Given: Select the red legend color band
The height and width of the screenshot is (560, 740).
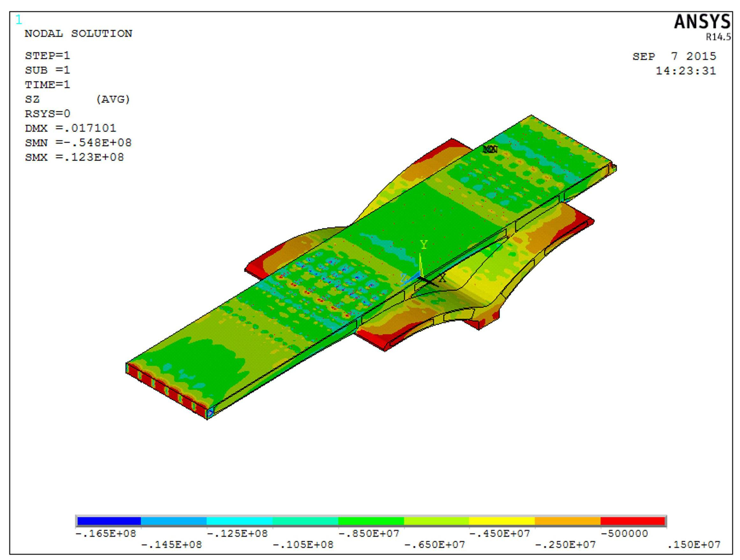Looking at the screenshot, I should tap(633, 521).
